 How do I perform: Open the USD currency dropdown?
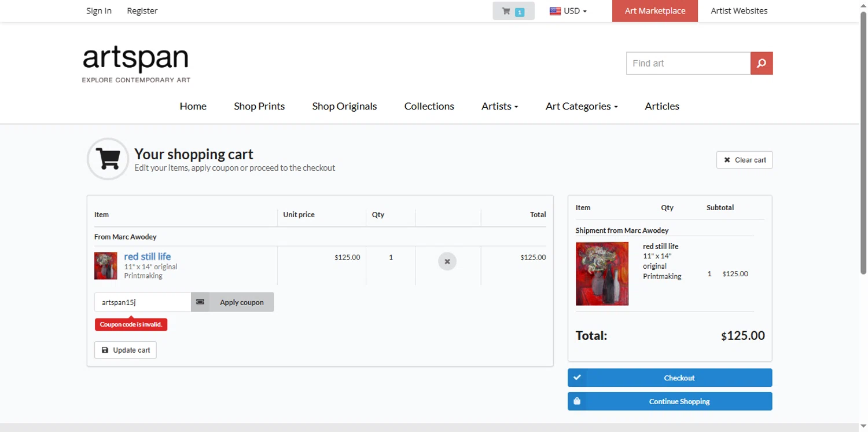click(x=569, y=11)
